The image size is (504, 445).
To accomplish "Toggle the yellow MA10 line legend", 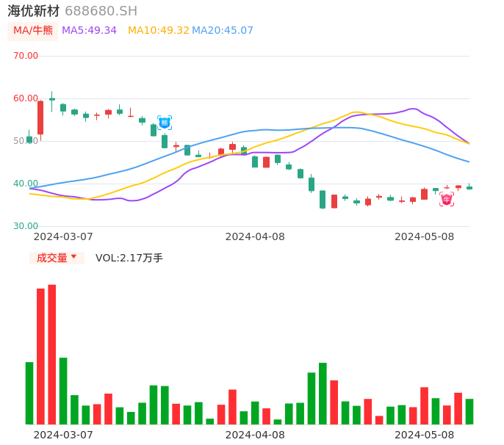I will pyautogui.click(x=158, y=31).
